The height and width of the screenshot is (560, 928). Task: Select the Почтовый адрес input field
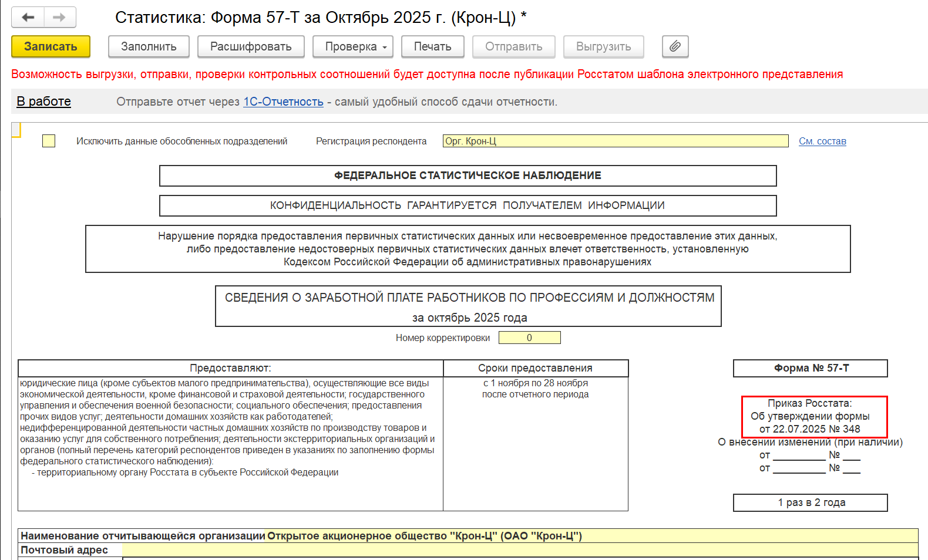click(x=520, y=550)
